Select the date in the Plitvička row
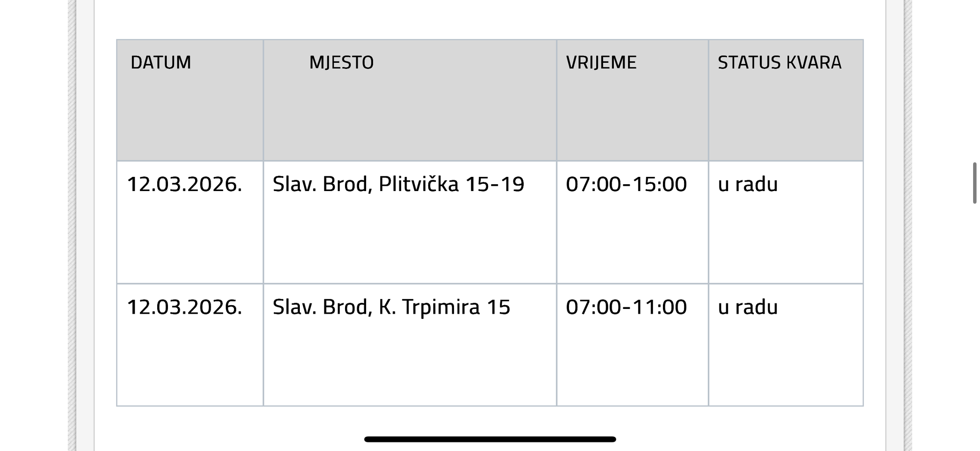980x451 pixels. (184, 184)
